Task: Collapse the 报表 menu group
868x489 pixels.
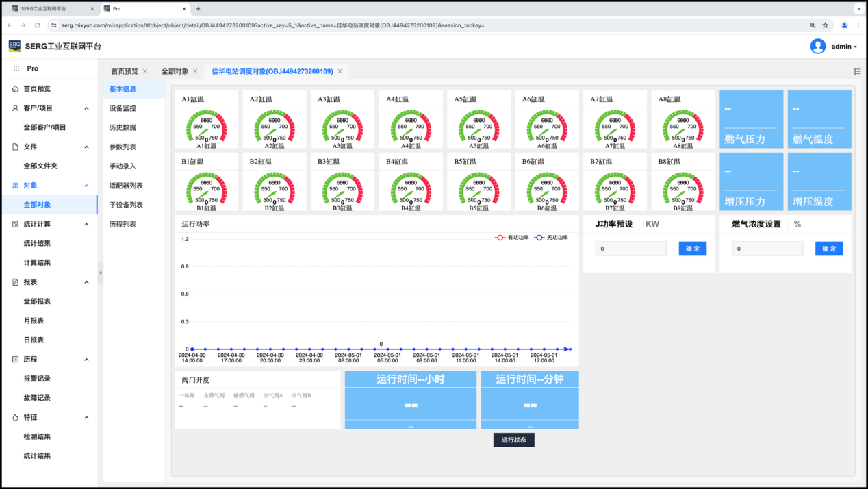Action: click(86, 282)
